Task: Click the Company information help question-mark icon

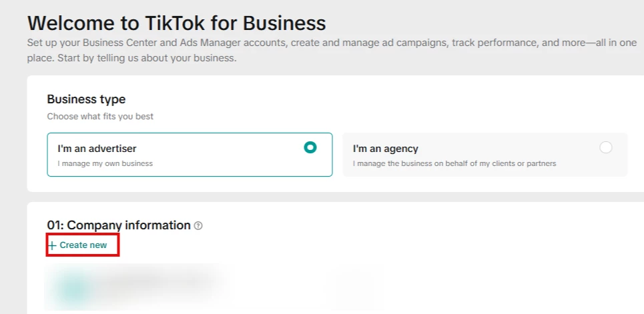Action: (198, 226)
